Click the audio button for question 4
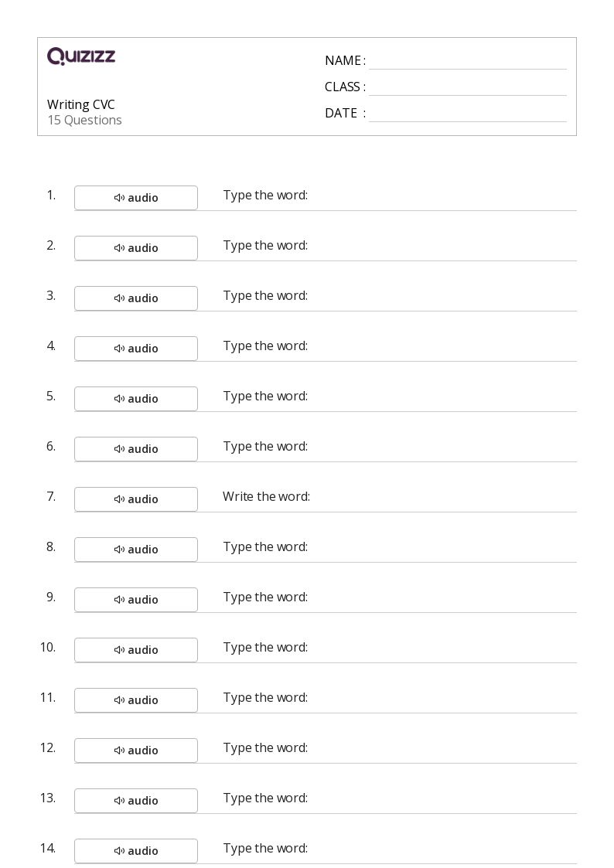 (x=136, y=349)
